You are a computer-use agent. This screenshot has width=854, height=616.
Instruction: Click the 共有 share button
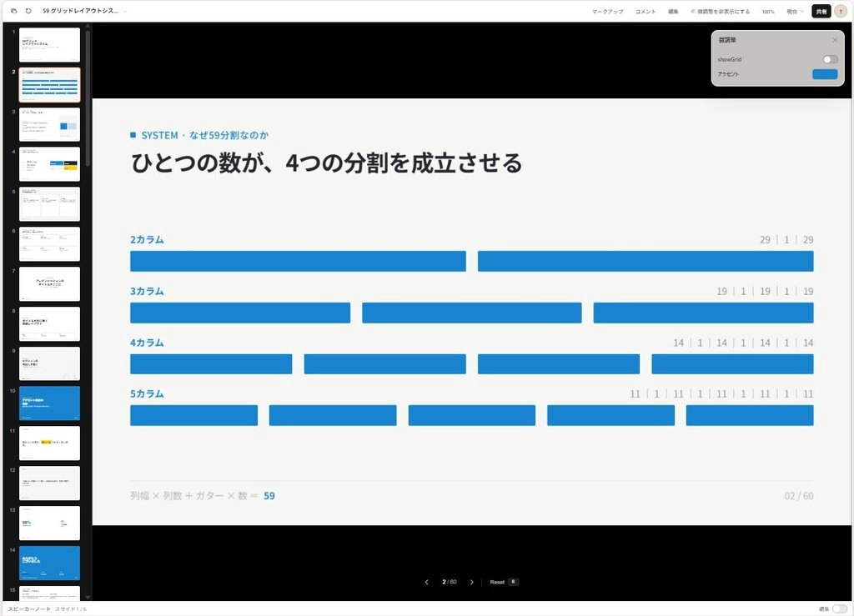point(821,12)
